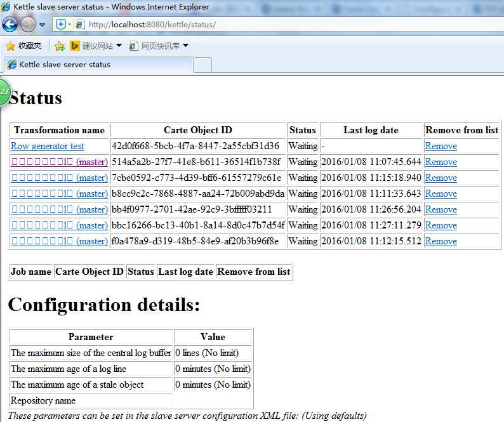Remove the Row generator test transformation

(x=441, y=146)
